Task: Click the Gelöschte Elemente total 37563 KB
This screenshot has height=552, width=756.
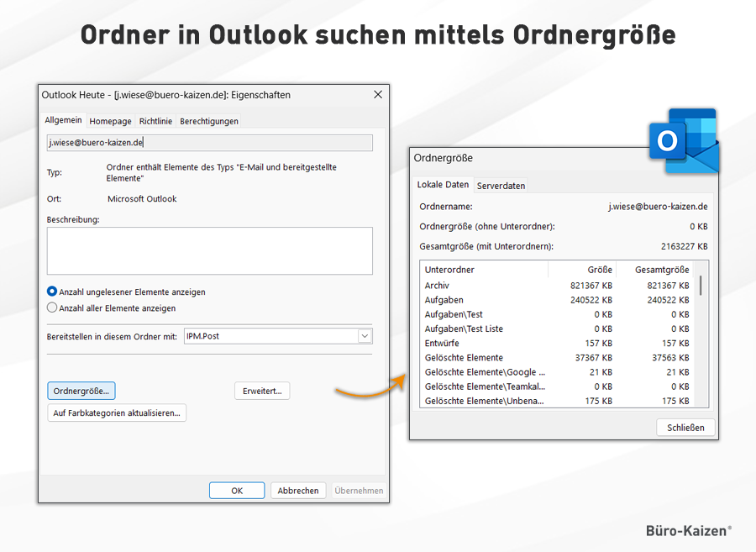Action: (x=670, y=358)
